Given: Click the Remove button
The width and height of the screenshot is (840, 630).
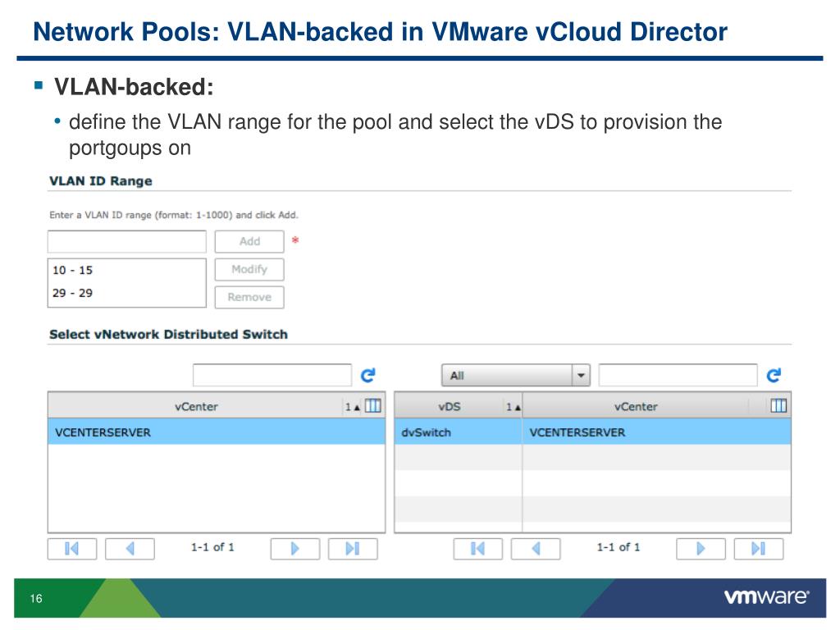Looking at the screenshot, I should [249, 297].
